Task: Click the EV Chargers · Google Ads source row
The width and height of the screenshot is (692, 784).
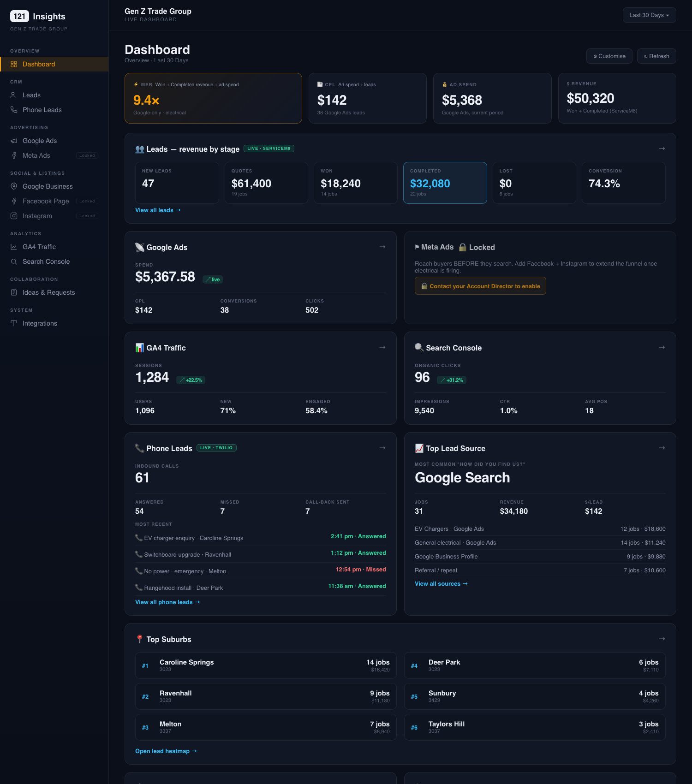Action: click(x=540, y=529)
